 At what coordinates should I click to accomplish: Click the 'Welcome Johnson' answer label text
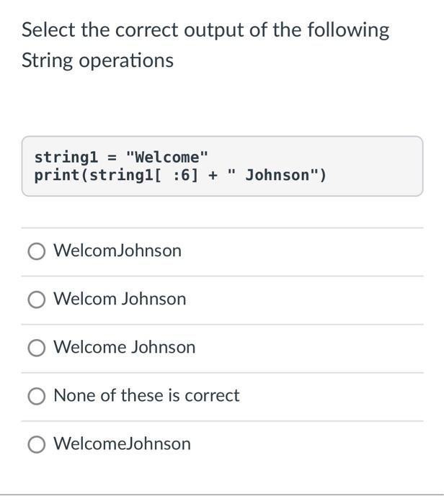tap(125, 347)
